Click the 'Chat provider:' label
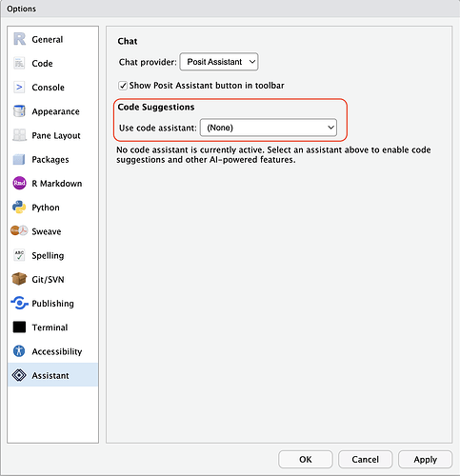This screenshot has width=460, height=476. click(x=148, y=62)
